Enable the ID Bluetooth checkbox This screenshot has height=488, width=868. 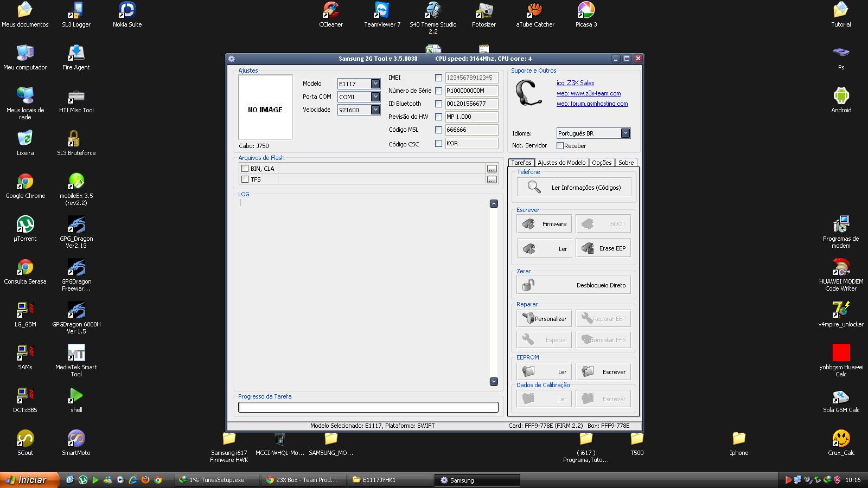point(438,104)
